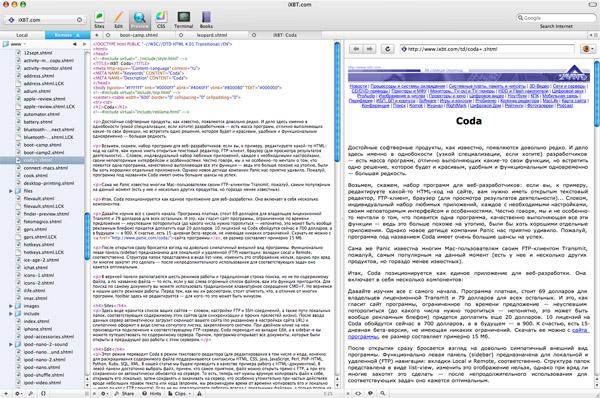Open the www folder path dropdown
This screenshot has width=600, height=398.
(15, 44)
